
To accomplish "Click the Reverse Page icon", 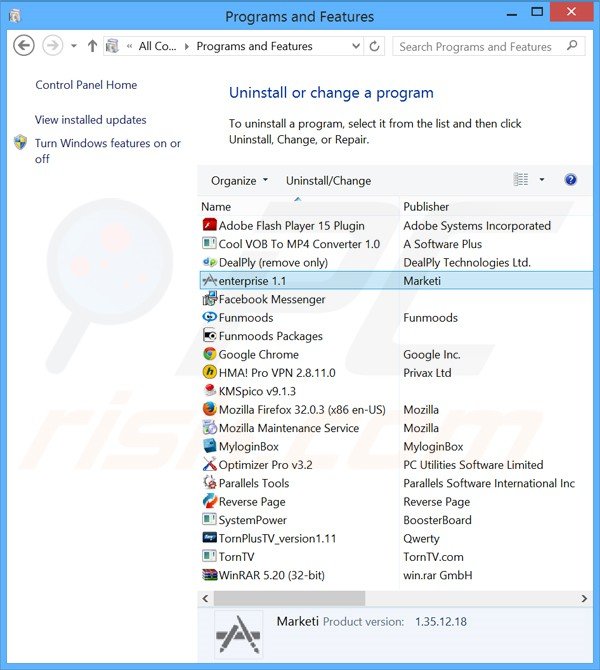I will coord(209,501).
